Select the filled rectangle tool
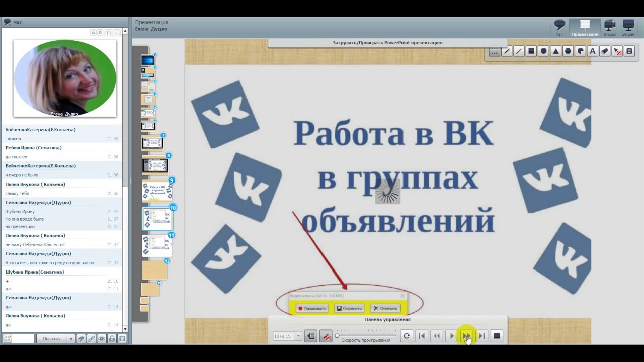644x362 pixels. coord(531,51)
